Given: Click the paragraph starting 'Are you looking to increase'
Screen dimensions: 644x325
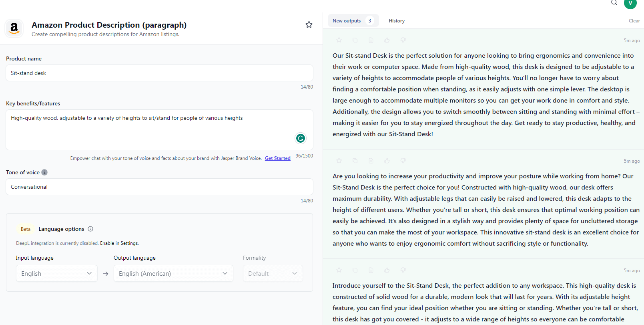Looking at the screenshot, I should coord(486,210).
